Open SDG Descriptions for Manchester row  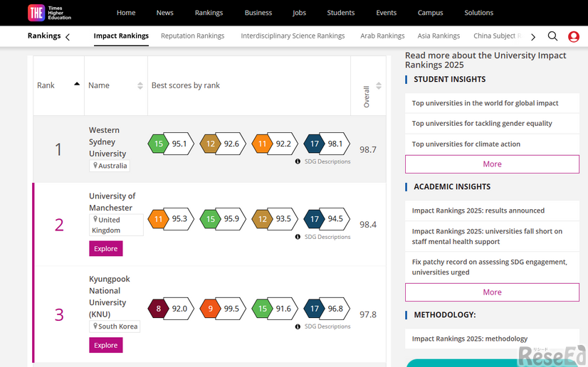(327, 237)
